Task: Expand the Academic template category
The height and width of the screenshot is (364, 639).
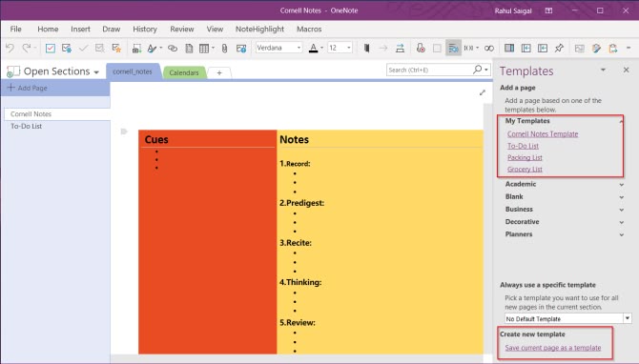Action: coord(564,184)
